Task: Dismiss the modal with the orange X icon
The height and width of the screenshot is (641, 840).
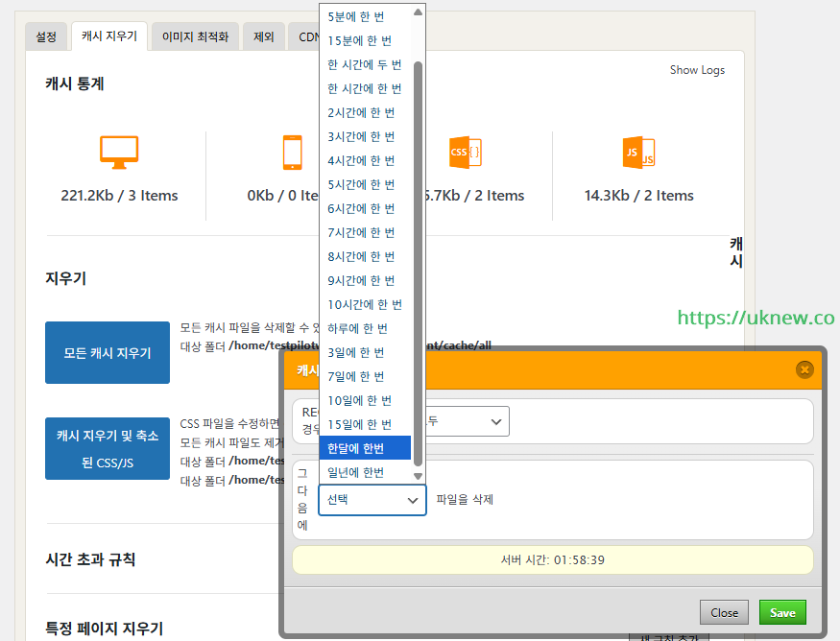Action: [x=804, y=369]
